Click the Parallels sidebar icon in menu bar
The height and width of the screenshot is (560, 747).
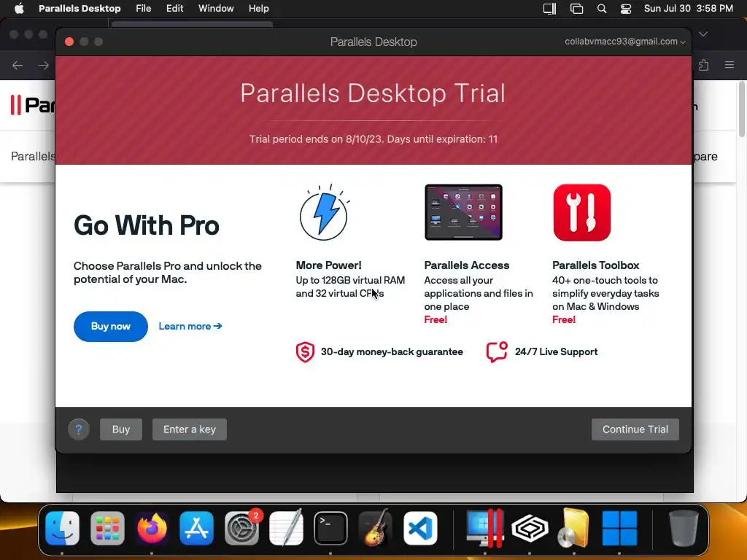tap(550, 9)
